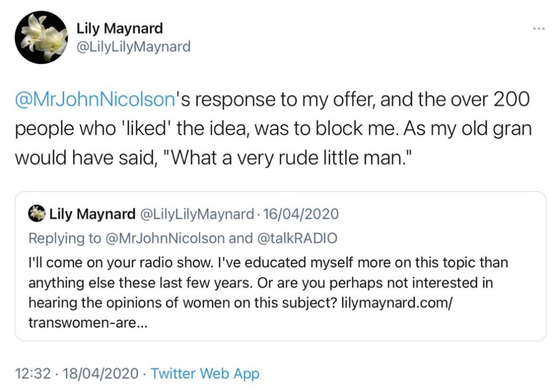Open the Lily Maynard display name at top
552x392 pixels.
pyautogui.click(x=119, y=28)
